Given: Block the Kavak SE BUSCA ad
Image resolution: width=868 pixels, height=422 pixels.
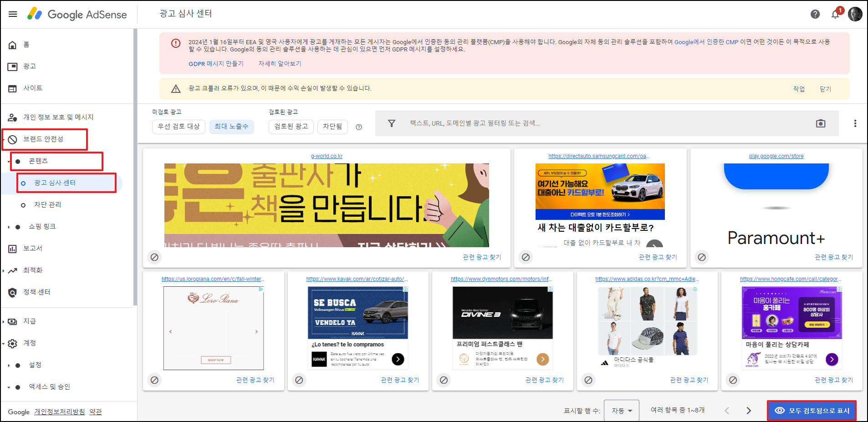Looking at the screenshot, I should (x=299, y=380).
